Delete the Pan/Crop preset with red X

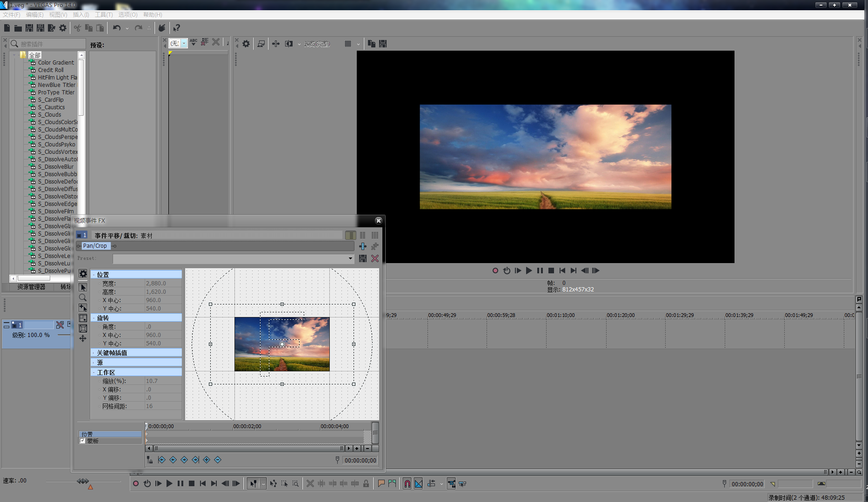click(375, 258)
